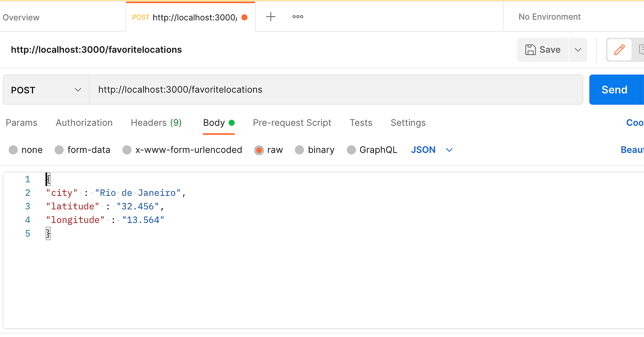Click the floppy disk Save icon
Viewport: 644px width, 337px height.
[530, 50]
